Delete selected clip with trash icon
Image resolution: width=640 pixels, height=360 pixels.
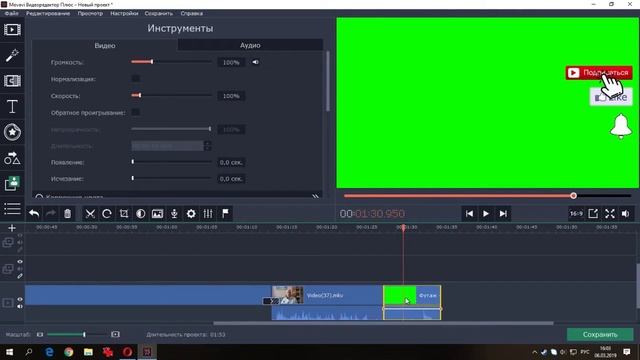coord(67,213)
